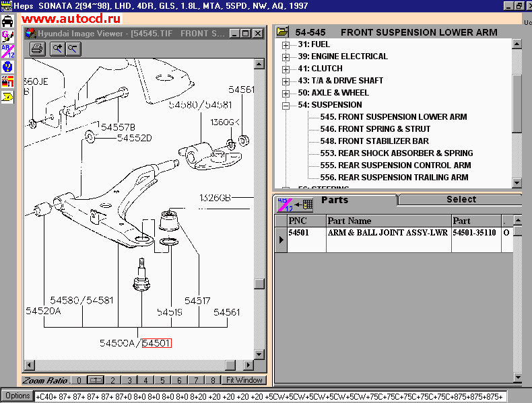532x403 pixels.
Task: Collapse the 54: SUSPENSION group
Action: 286,106
